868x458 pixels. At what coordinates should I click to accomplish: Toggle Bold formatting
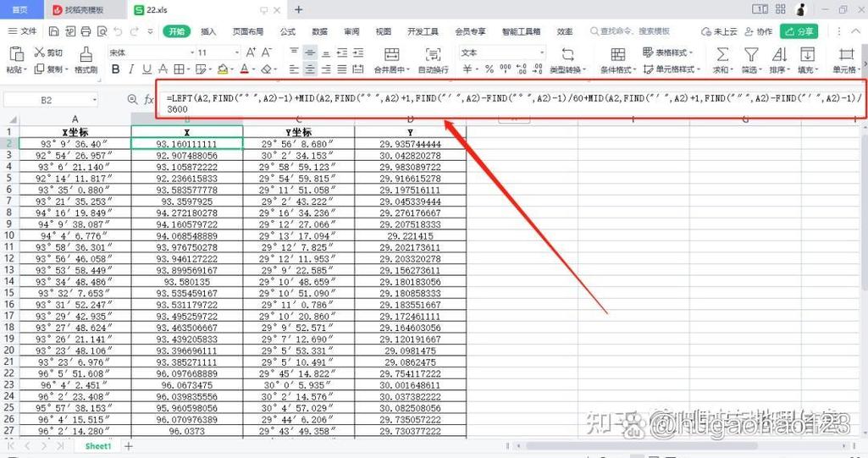coord(115,69)
